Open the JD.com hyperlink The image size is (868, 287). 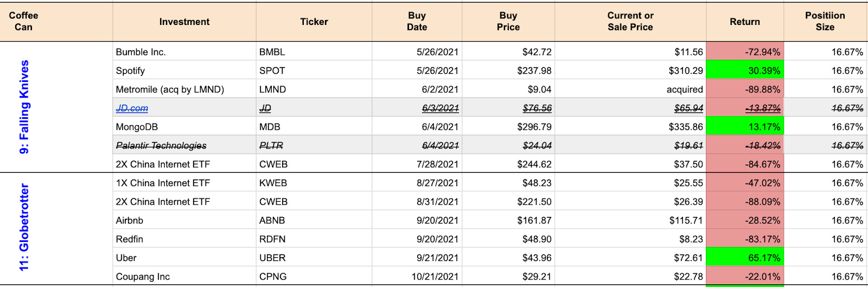point(132,109)
